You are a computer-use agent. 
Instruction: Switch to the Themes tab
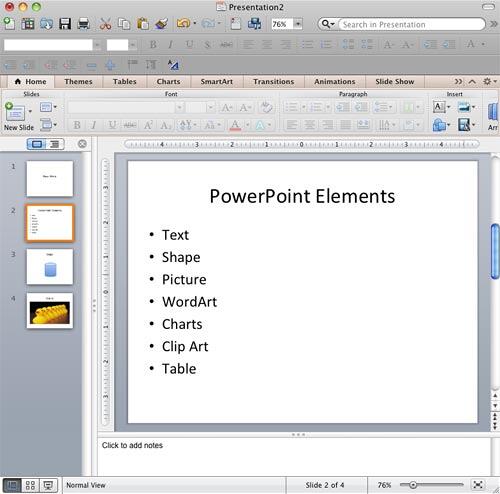tap(78, 81)
